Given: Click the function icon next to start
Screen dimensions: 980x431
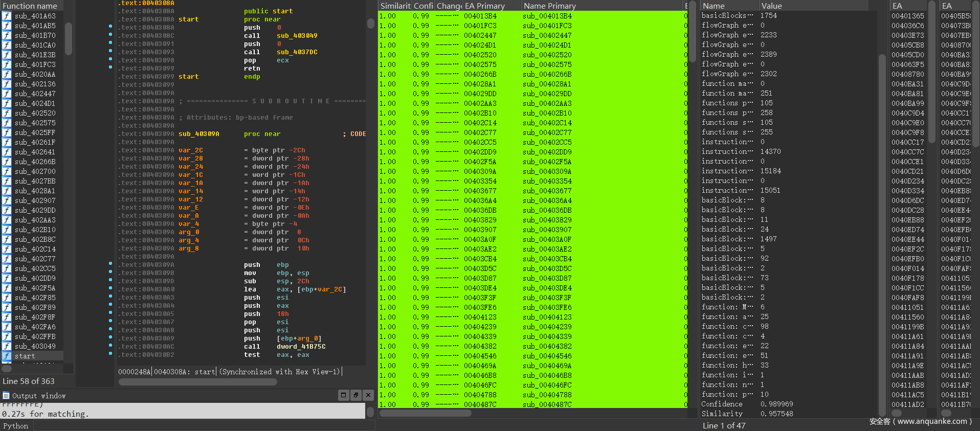Looking at the screenshot, I should click(7, 356).
